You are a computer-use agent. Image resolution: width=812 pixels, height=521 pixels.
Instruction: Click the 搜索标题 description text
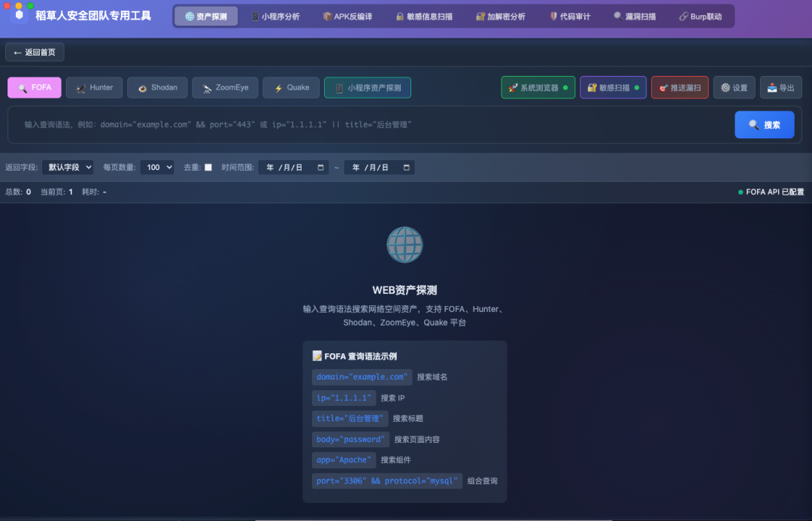coord(408,419)
